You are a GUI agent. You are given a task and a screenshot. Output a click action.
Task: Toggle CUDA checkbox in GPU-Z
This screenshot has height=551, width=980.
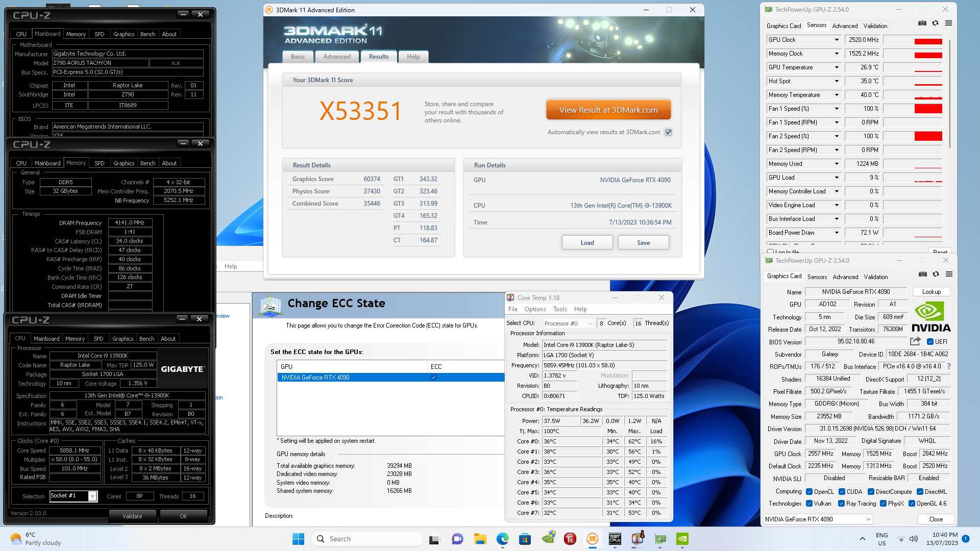[842, 492]
